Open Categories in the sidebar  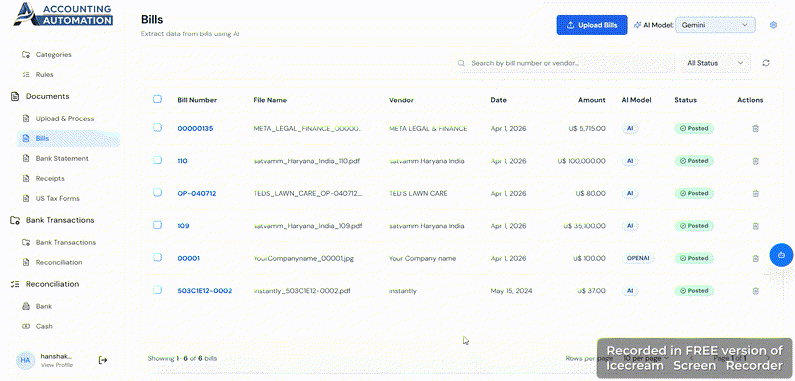(x=53, y=54)
